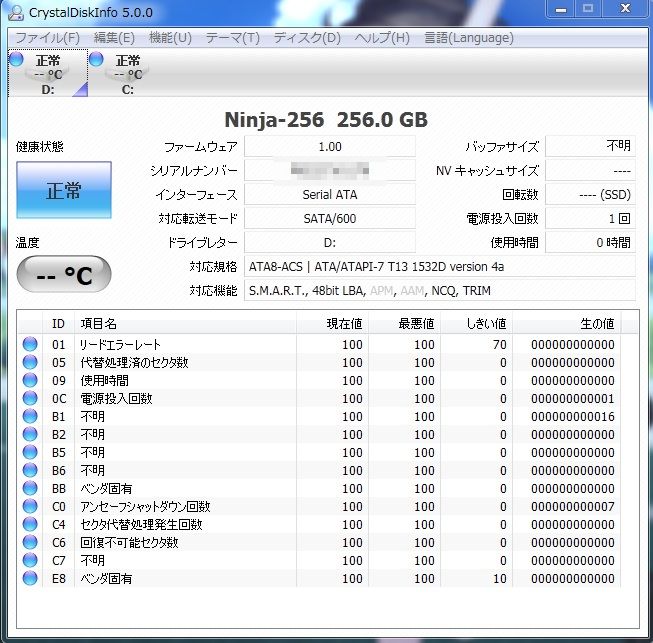Image resolution: width=653 pixels, height=643 pixels.
Task: Click status orb of row C6
Action: [x=30, y=542]
